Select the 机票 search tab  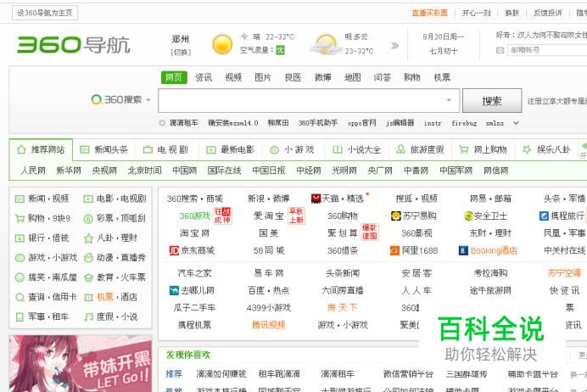[x=442, y=77]
